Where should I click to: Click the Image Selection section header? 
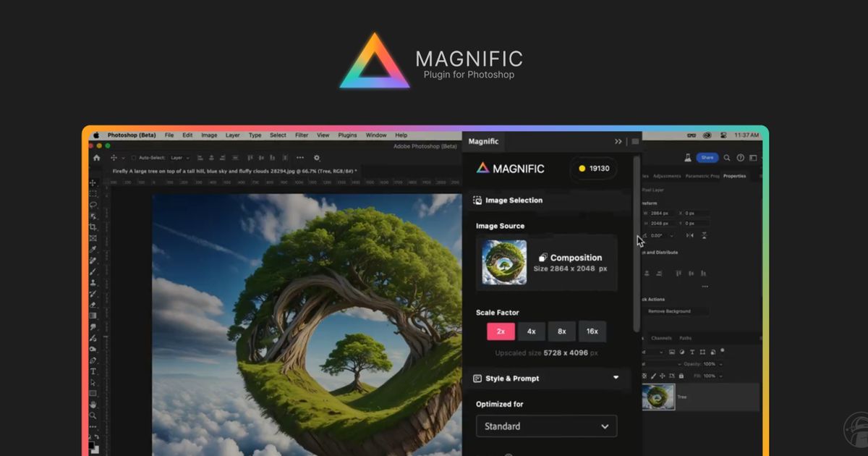(546, 200)
